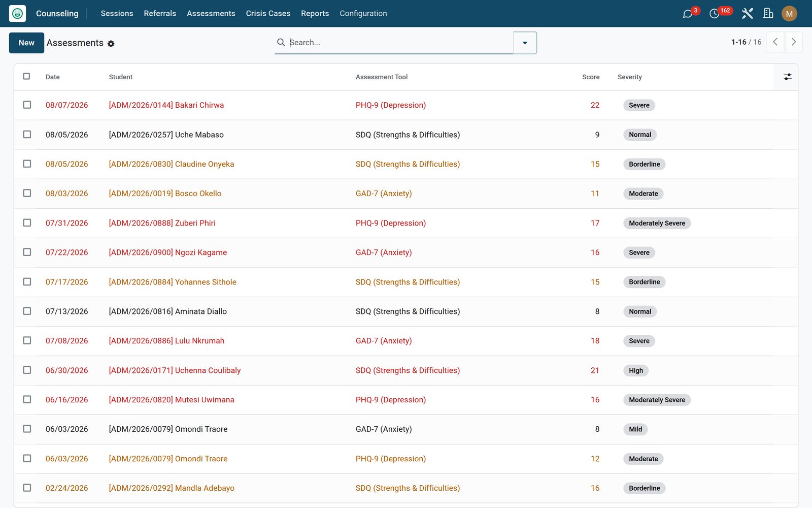Open the company switcher building icon
This screenshot has width=812, height=508.
(x=768, y=14)
